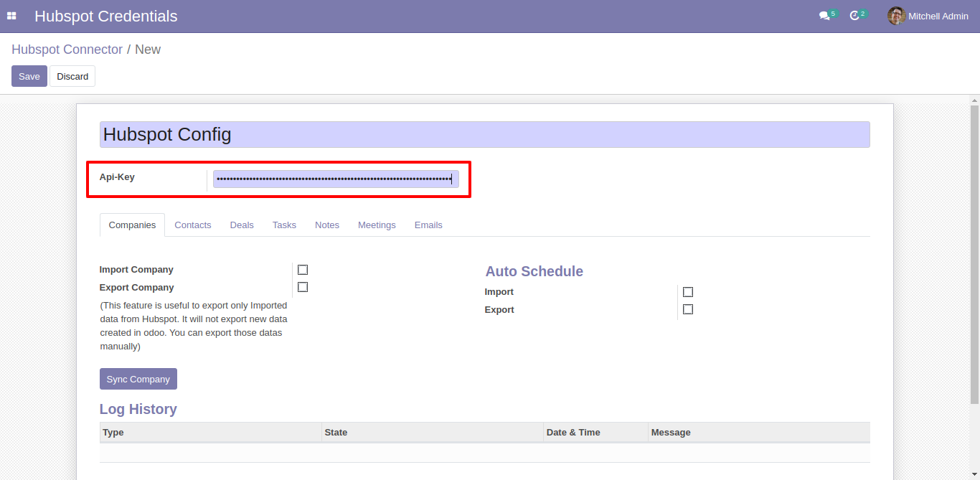
Task: Select the Companies tab
Action: point(132,225)
